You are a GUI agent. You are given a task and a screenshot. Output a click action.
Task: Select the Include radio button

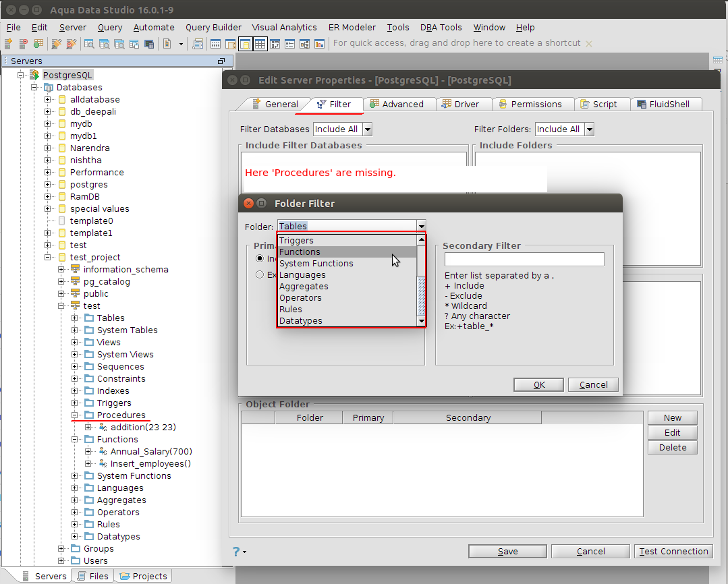(x=260, y=258)
